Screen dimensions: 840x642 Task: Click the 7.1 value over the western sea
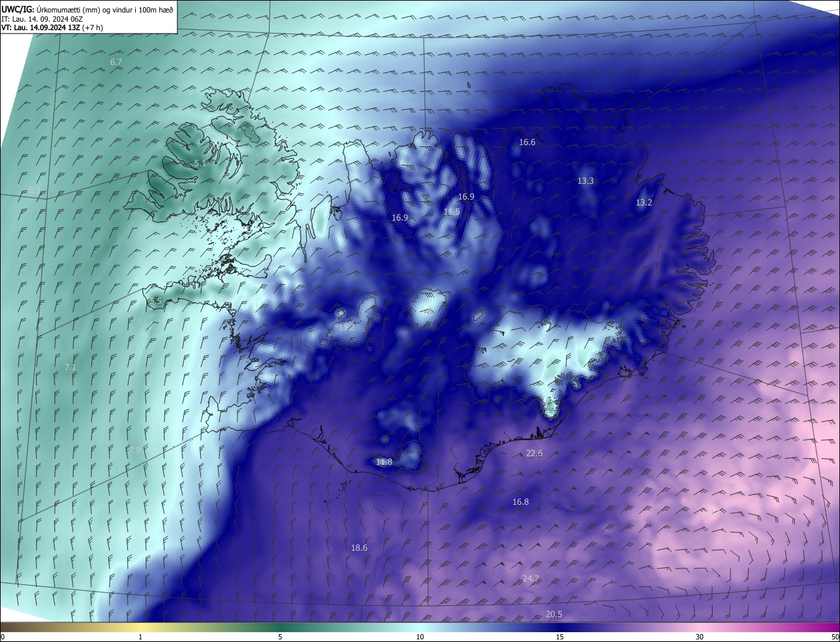(x=70, y=367)
